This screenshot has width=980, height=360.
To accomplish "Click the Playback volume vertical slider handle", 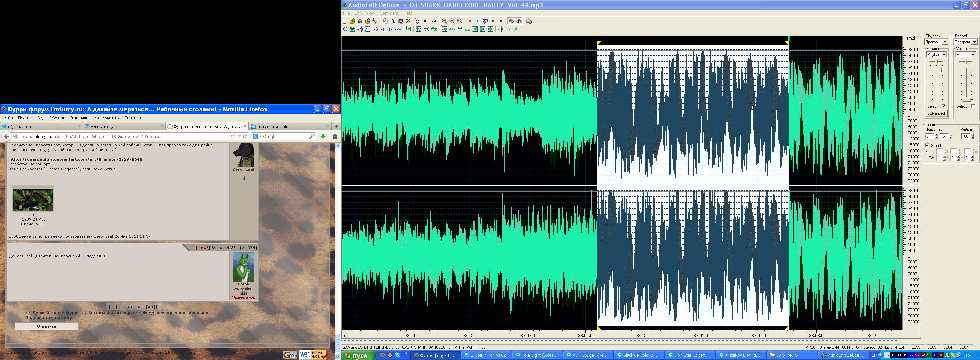I will 937,70.
